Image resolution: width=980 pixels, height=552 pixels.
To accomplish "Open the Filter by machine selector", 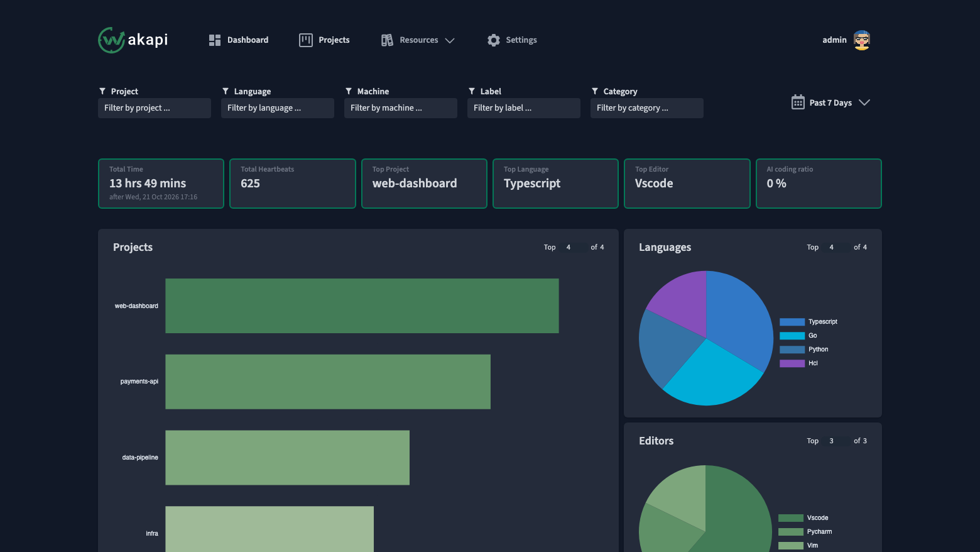I will click(x=401, y=108).
